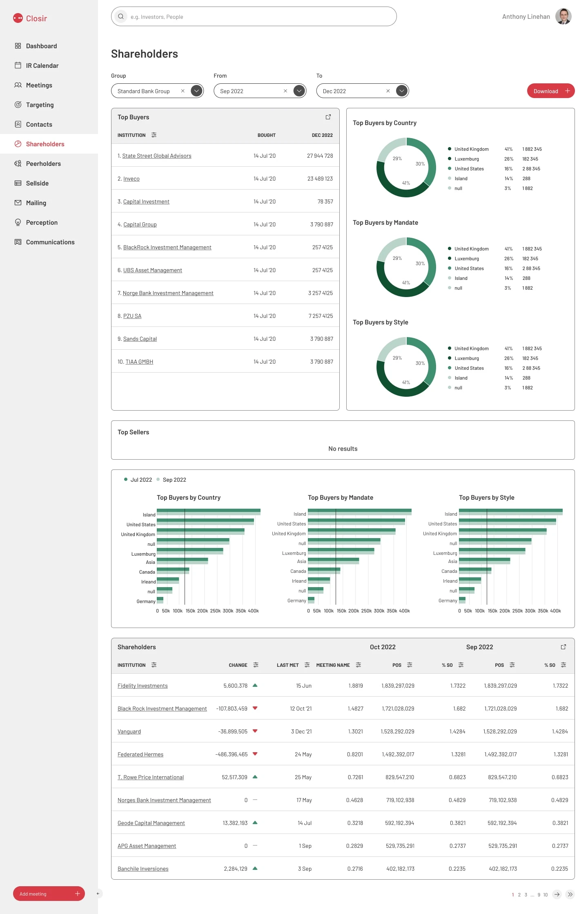Open Fidelity Investments shareholder link
This screenshot has height=914, width=588.
pyautogui.click(x=143, y=686)
